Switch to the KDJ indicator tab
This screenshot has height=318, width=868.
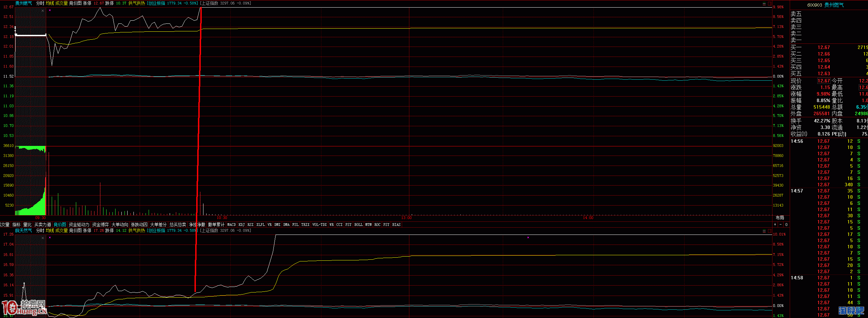coord(241,225)
